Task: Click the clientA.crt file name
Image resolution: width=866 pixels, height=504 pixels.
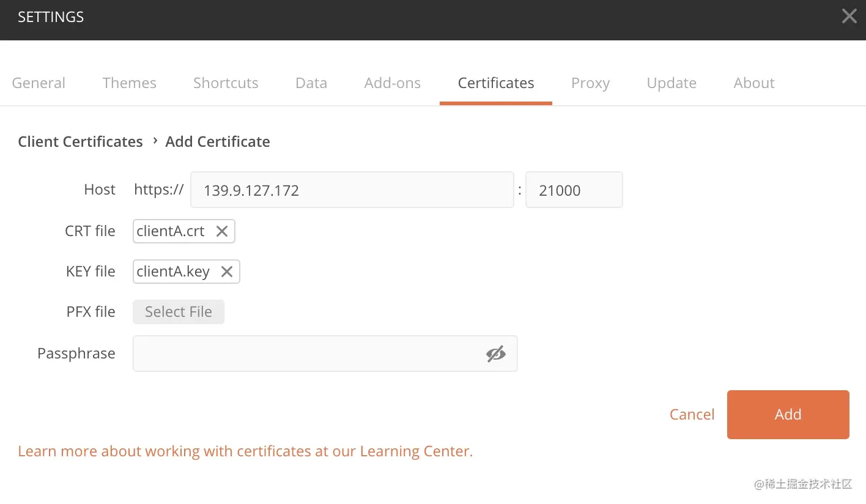Action: [x=171, y=231]
